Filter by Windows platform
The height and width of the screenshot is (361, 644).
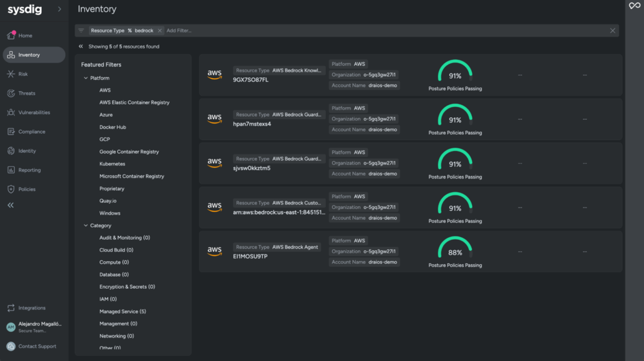pos(109,213)
